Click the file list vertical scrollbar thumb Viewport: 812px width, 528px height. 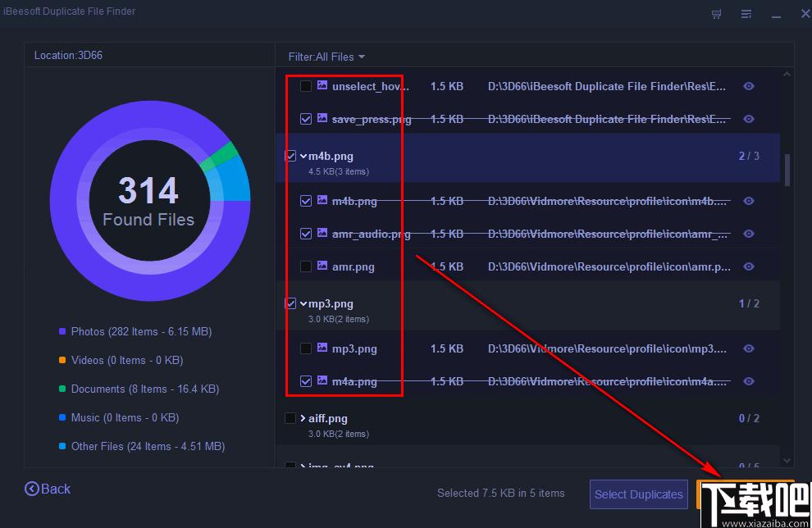click(787, 169)
